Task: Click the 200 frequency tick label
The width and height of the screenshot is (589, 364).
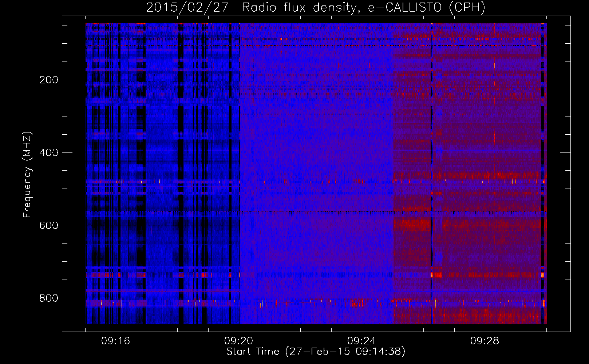Action: [x=49, y=80]
